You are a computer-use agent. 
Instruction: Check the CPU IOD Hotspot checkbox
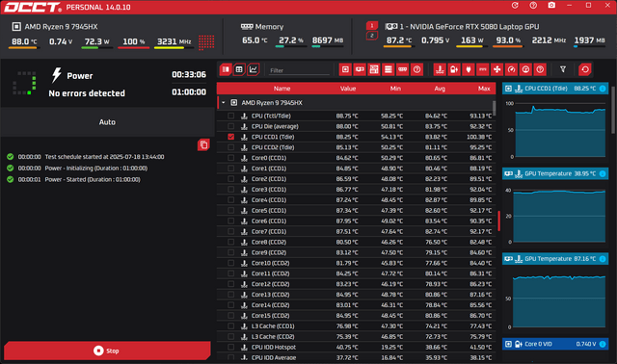pyautogui.click(x=231, y=347)
